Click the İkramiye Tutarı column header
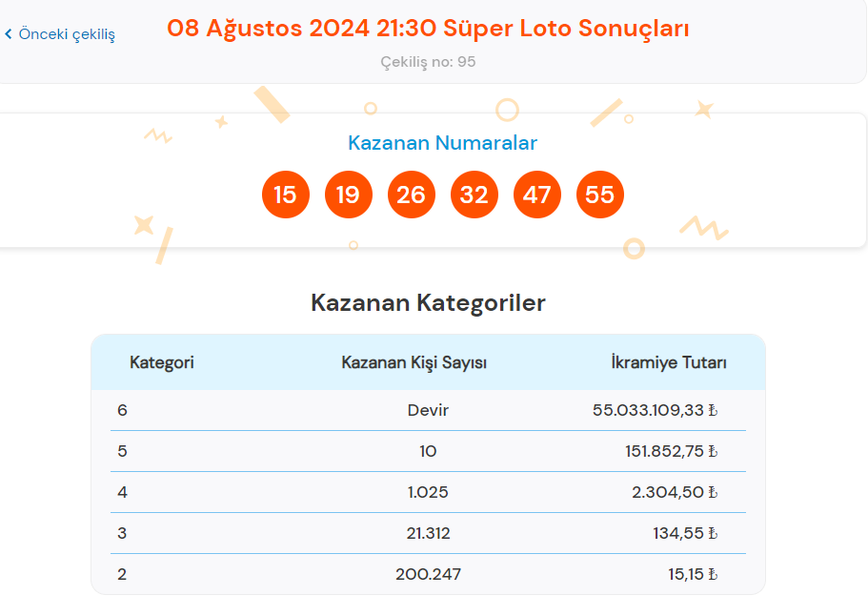The image size is (868, 616). [669, 362]
